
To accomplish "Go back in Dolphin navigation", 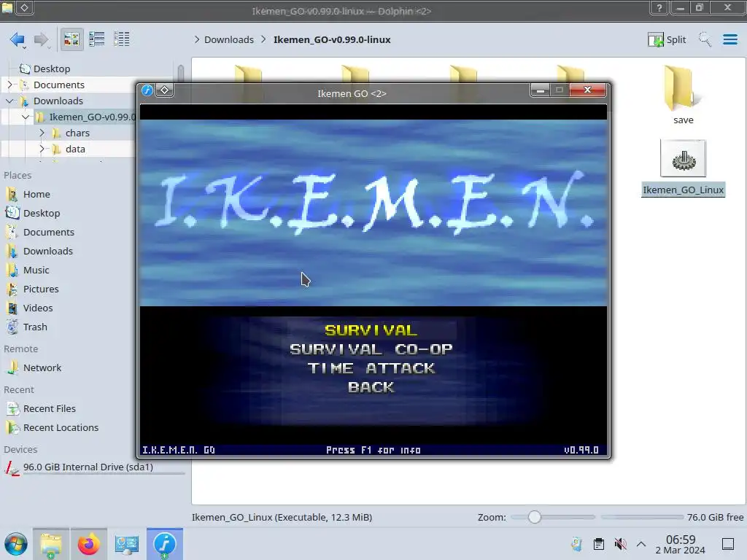I will click(18, 39).
